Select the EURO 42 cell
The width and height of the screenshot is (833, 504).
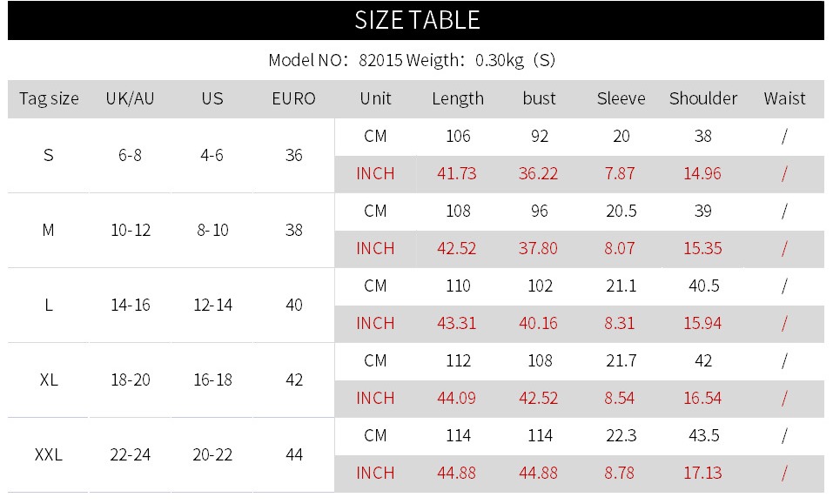pos(294,380)
